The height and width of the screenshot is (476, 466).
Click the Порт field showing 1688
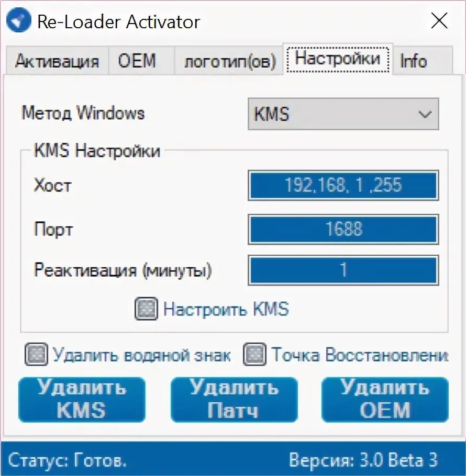[343, 229]
